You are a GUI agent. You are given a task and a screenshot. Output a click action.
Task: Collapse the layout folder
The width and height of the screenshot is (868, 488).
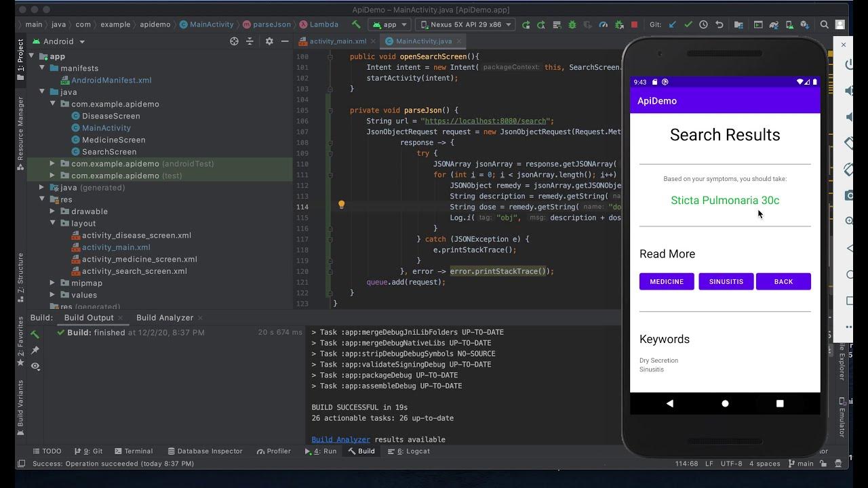(x=53, y=223)
